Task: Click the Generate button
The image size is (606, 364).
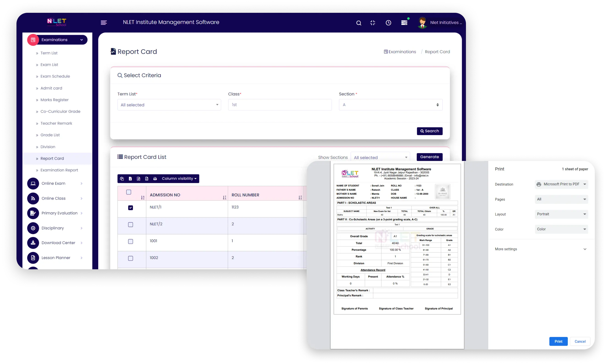Action: pos(429,157)
